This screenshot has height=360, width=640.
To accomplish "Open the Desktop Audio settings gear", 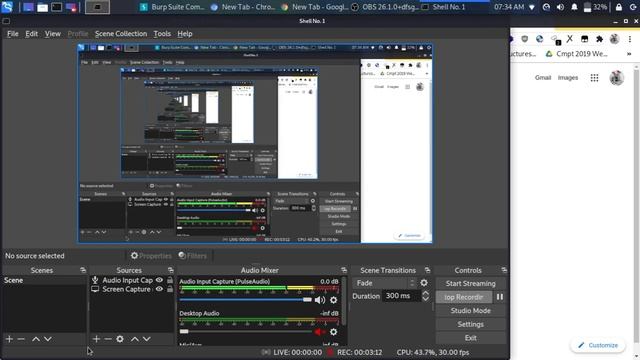I will coord(333,332).
